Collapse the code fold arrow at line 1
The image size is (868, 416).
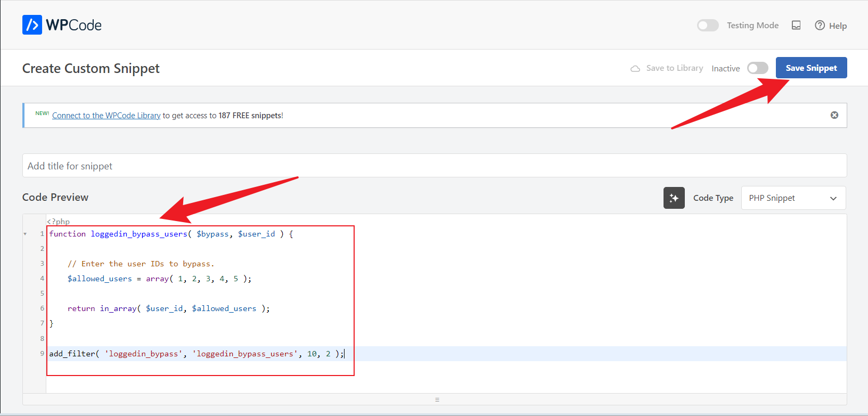tap(25, 234)
